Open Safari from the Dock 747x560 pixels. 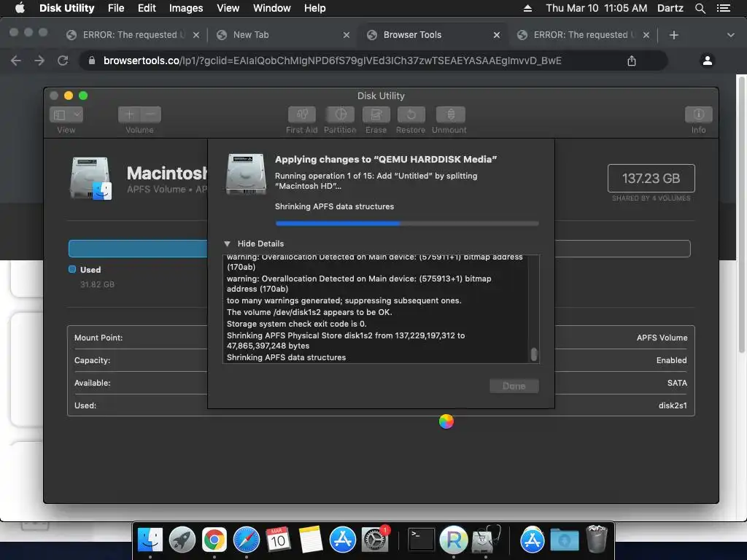[x=247, y=540]
